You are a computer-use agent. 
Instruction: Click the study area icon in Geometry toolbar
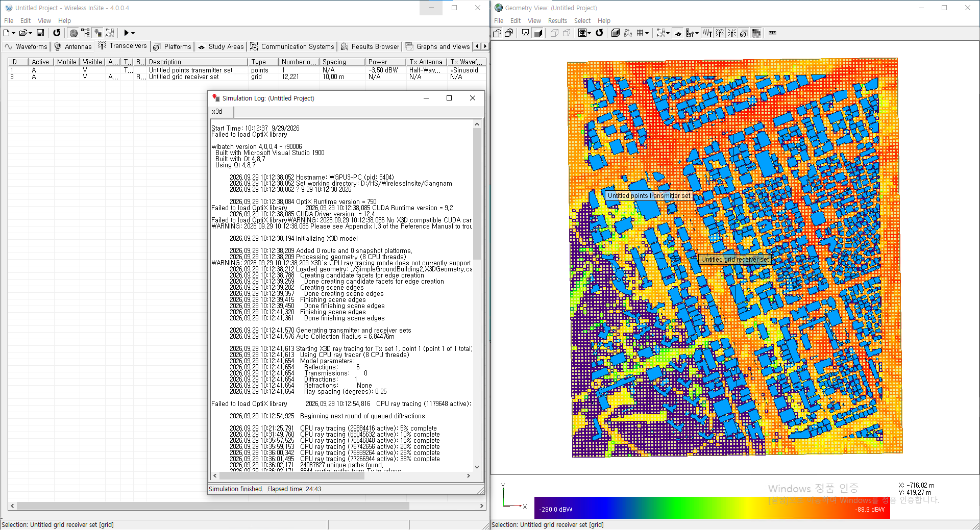click(678, 33)
